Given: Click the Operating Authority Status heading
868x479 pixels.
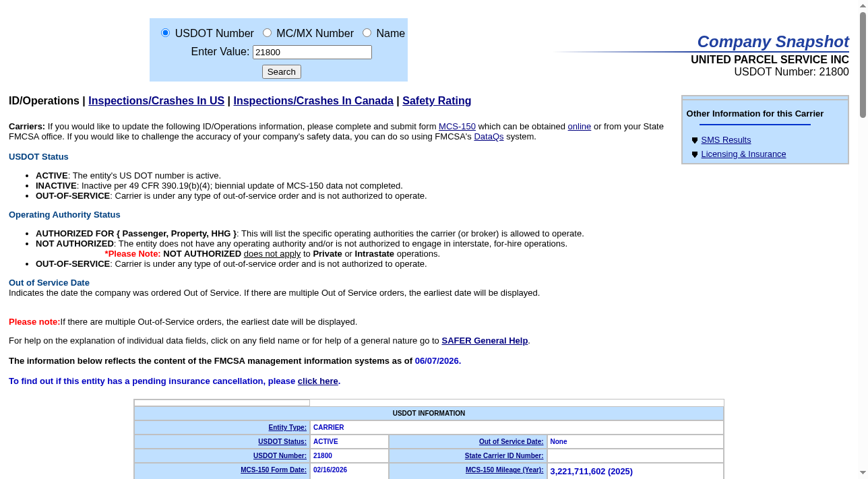Looking at the screenshot, I should [x=65, y=214].
